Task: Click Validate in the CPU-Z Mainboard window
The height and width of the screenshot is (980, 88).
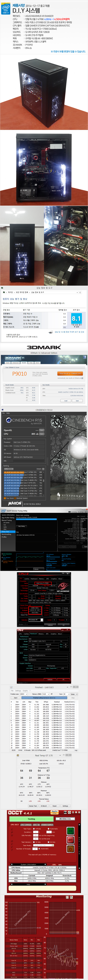Action: (x=50, y=679)
